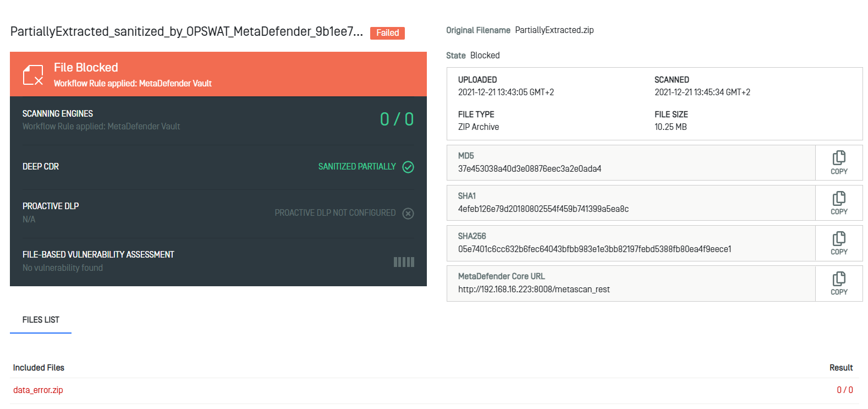This screenshot has height=409, width=868.
Task: Click the 10.25 MB file size value
Action: [671, 127]
